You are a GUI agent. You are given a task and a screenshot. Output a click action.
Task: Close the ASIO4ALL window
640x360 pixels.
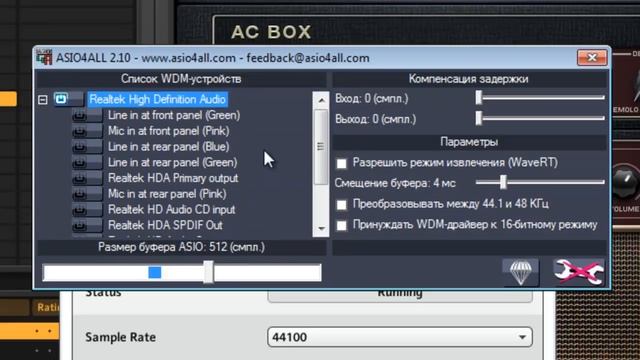click(x=592, y=58)
